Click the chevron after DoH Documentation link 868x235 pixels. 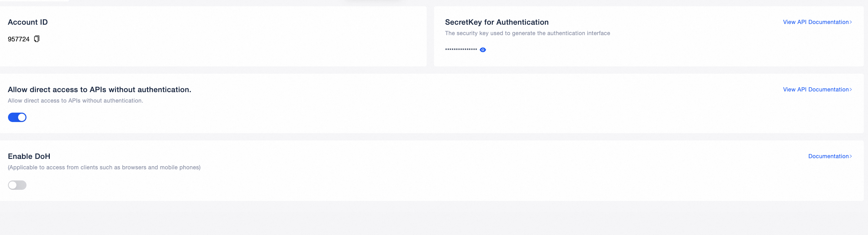point(851,156)
